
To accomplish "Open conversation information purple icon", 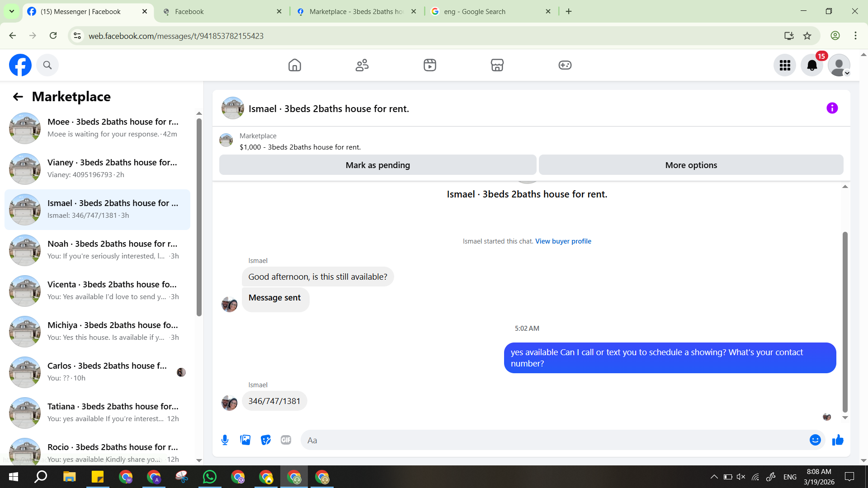I will (x=832, y=108).
